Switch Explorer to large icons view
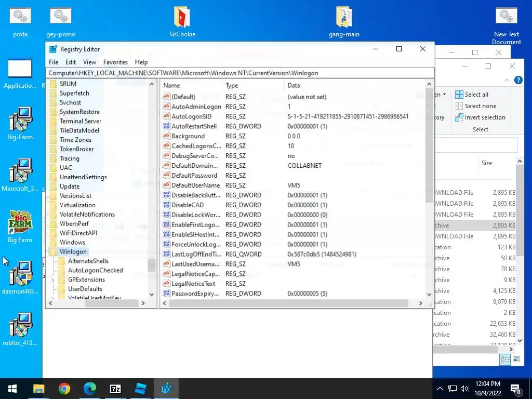The image size is (532, 399). click(x=516, y=360)
